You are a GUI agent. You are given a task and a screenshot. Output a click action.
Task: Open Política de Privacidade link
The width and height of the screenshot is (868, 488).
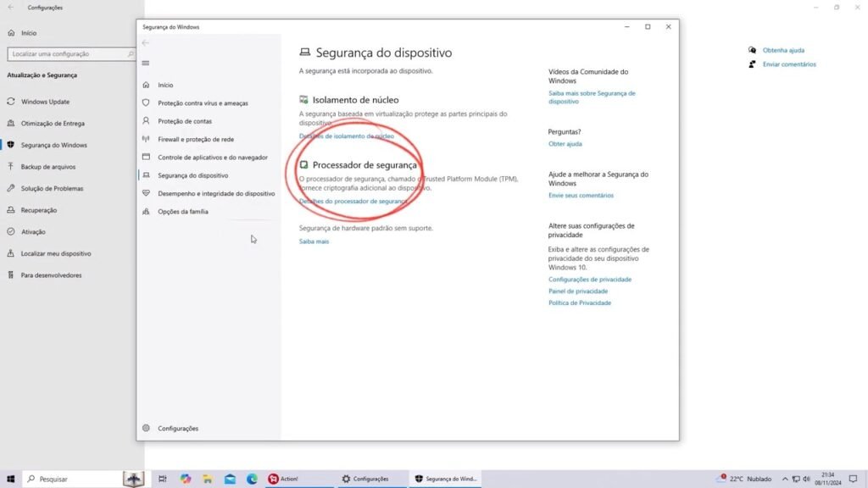tap(580, 303)
